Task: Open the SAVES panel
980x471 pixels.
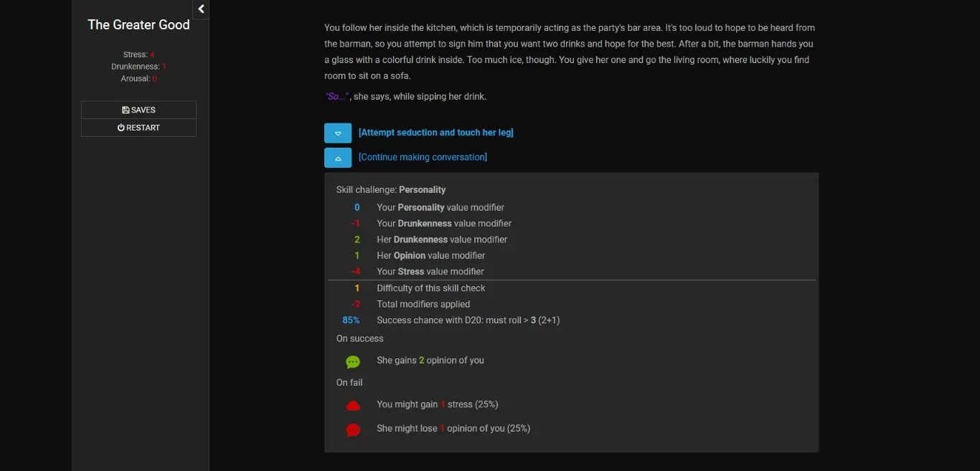Action: pos(138,110)
